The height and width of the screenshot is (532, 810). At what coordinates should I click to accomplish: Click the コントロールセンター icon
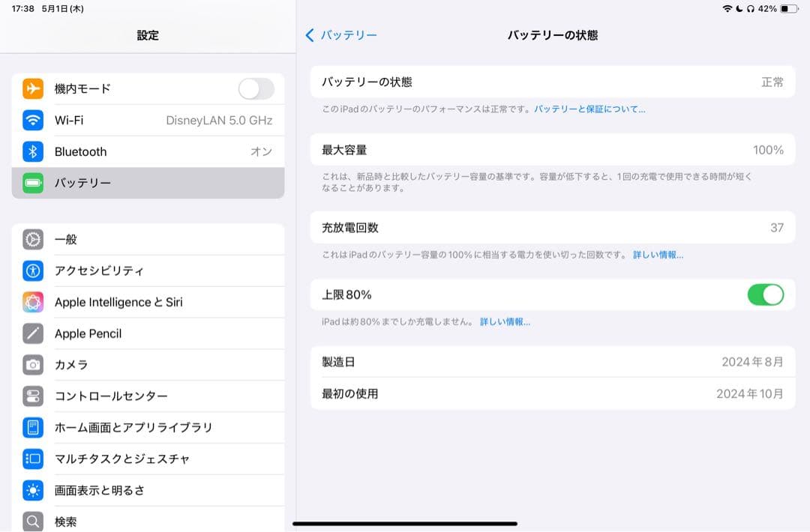tap(33, 396)
